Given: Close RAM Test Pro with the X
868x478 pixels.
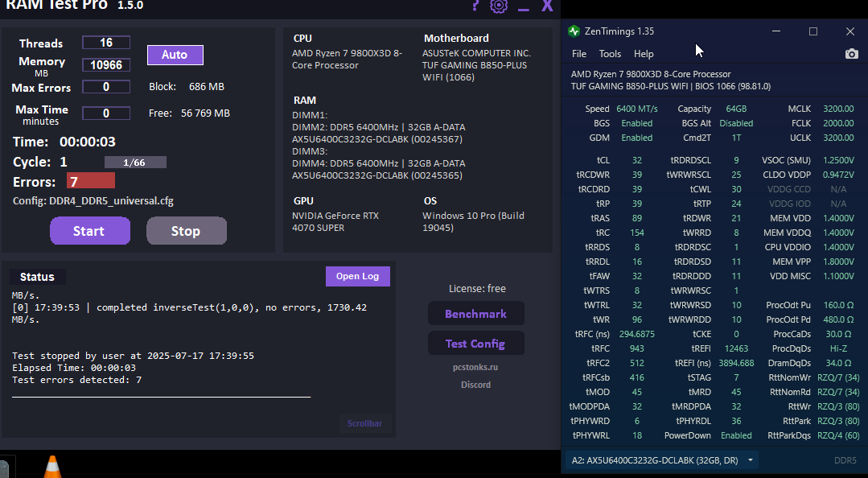Looking at the screenshot, I should click(547, 6).
